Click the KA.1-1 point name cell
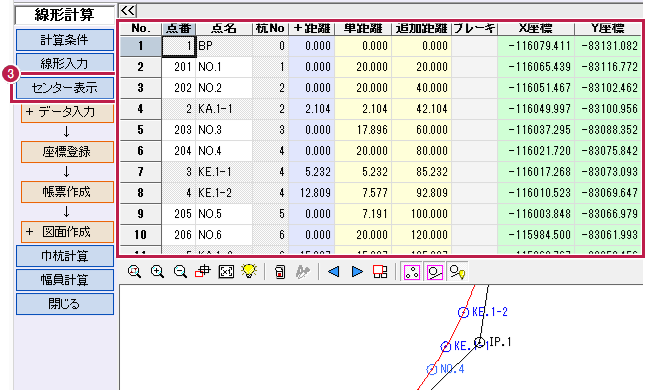 224,109
